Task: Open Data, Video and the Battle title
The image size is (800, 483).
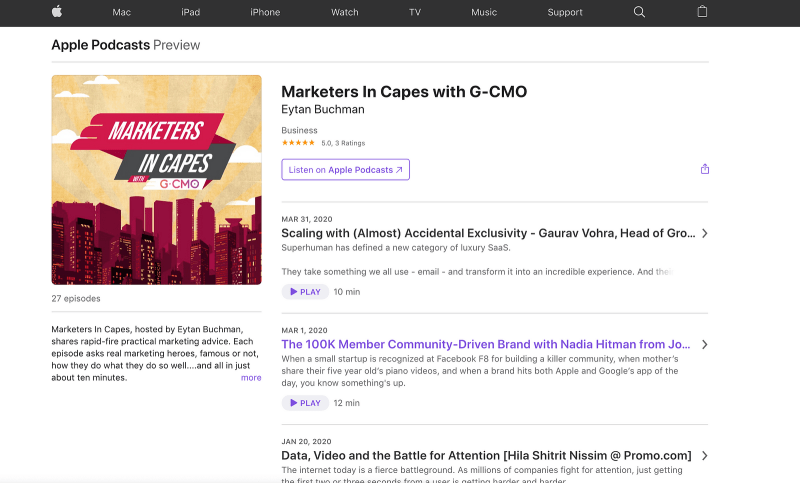Action: click(486, 455)
